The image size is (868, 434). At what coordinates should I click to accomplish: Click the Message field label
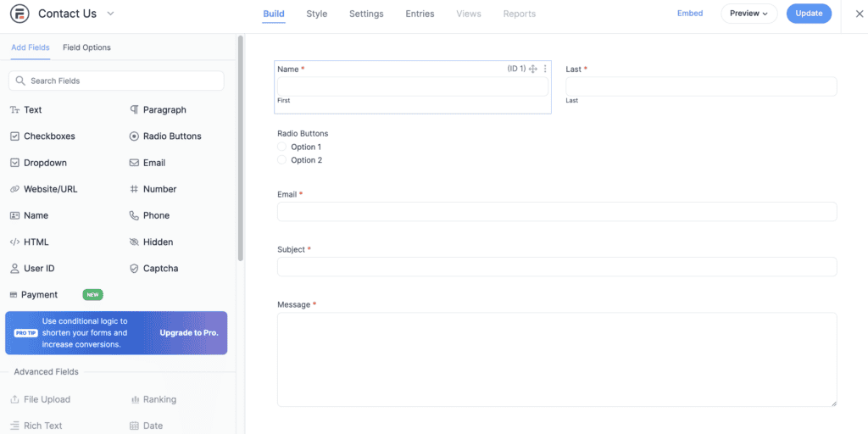[294, 304]
